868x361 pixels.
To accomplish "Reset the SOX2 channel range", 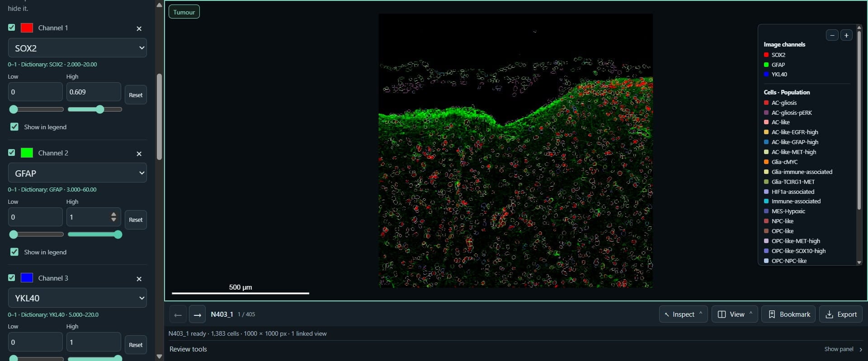I will pos(136,95).
